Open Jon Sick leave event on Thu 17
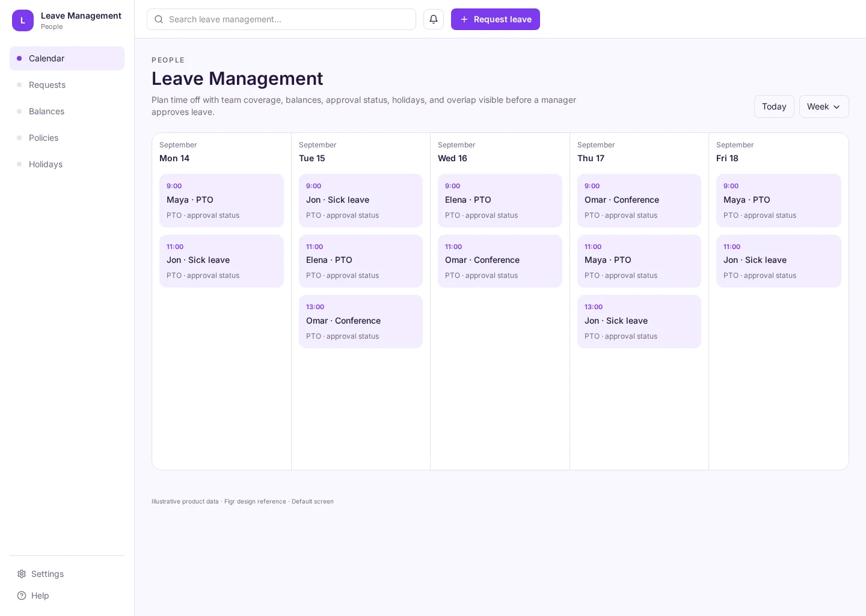The width and height of the screenshot is (866, 616). [x=639, y=321]
